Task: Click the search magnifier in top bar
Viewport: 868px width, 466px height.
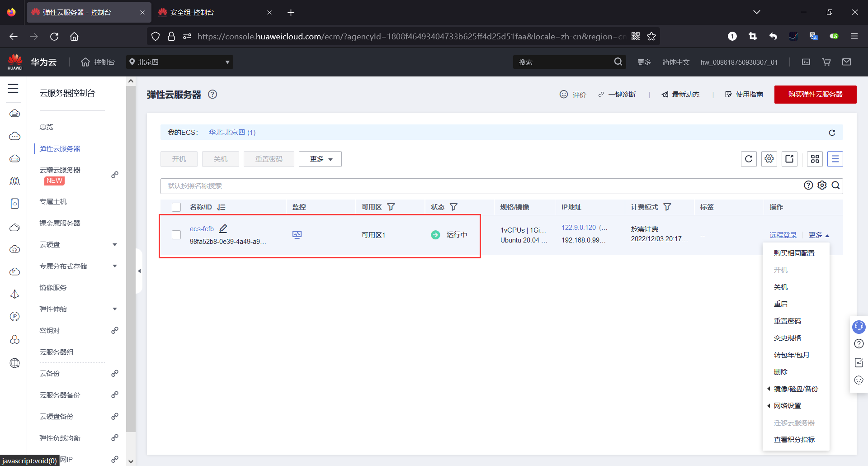Action: 618,62
